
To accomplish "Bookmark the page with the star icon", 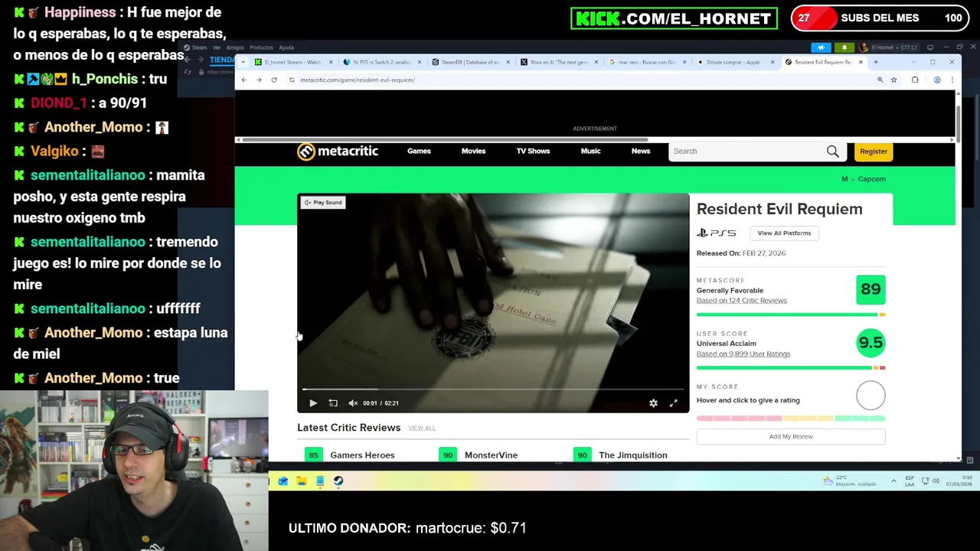I will [893, 80].
